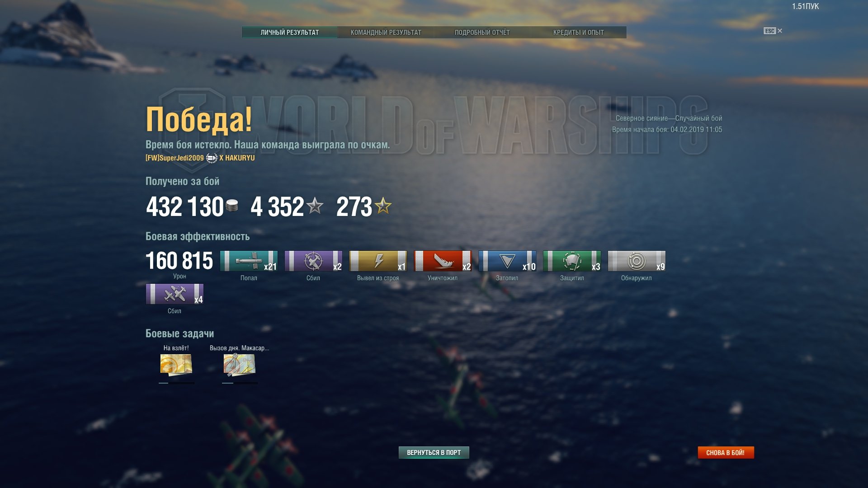Image resolution: width=868 pixels, height=488 pixels.
Task: Click the torpedo hits 'Попал' ribbon
Action: pos(249,261)
